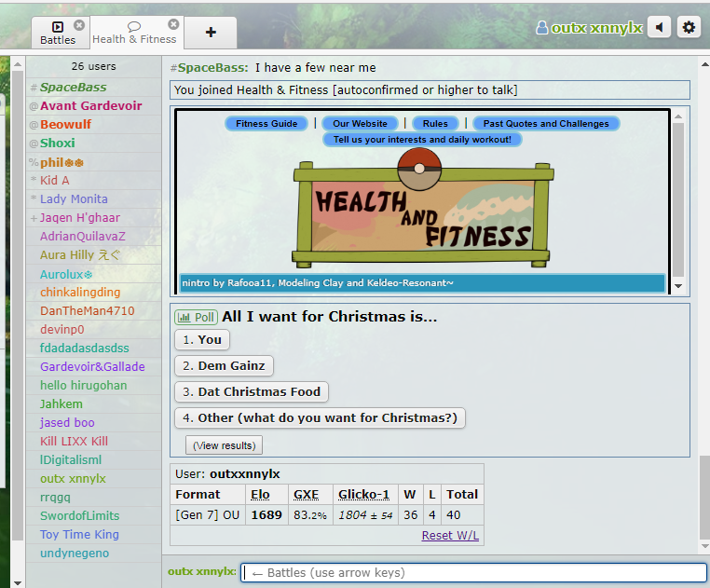
Task: Click intro box scrollbar down arrow
Action: click(677, 286)
